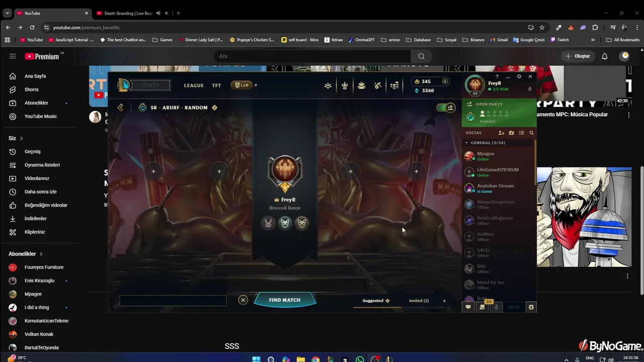644x362 pixels.
Task: Bookmark this page with the star icon
Action: pos(542,27)
